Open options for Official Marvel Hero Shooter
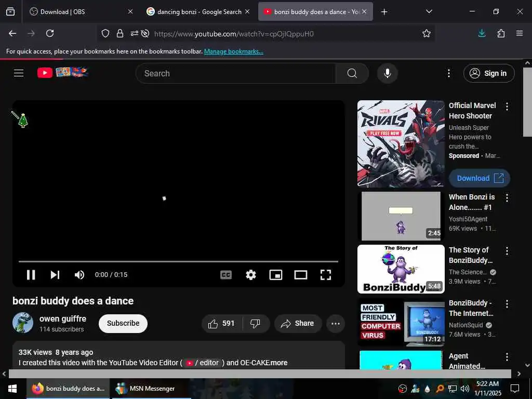 click(x=507, y=107)
